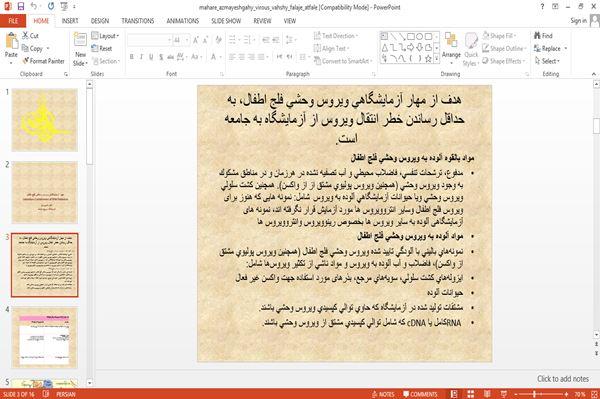Viewport: 600px width, 399px height.
Task: Click the spell check icon in status bar
Action: click(x=46, y=394)
